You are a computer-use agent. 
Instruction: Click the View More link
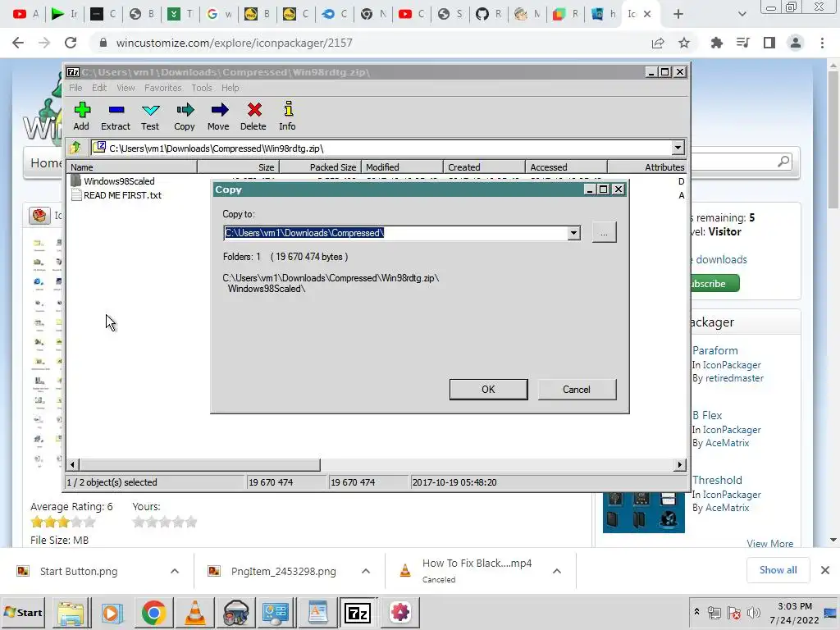(x=769, y=543)
